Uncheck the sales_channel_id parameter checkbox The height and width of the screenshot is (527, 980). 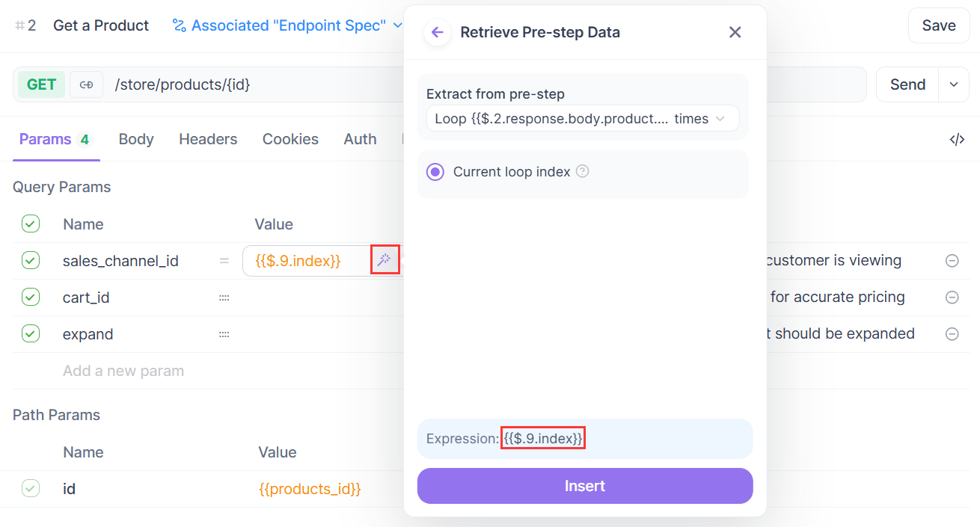31,260
